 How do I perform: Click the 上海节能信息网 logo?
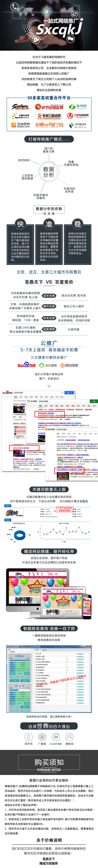coord(77,125)
